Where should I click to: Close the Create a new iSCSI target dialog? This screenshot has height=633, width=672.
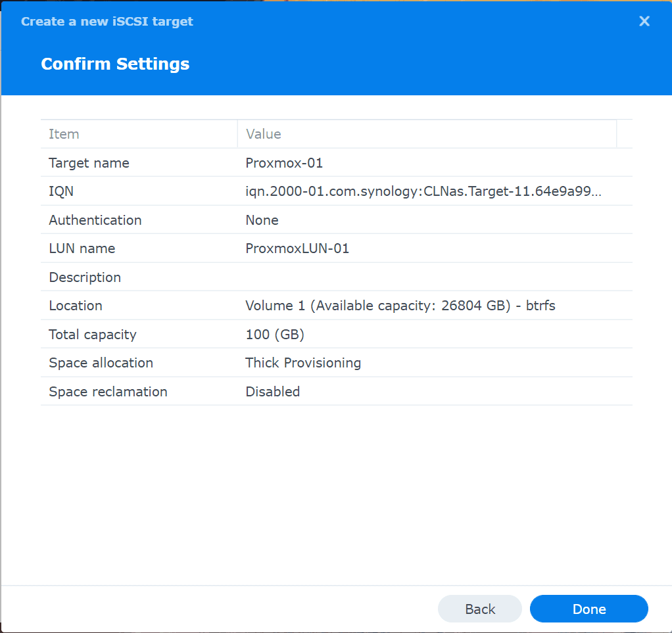pos(644,21)
